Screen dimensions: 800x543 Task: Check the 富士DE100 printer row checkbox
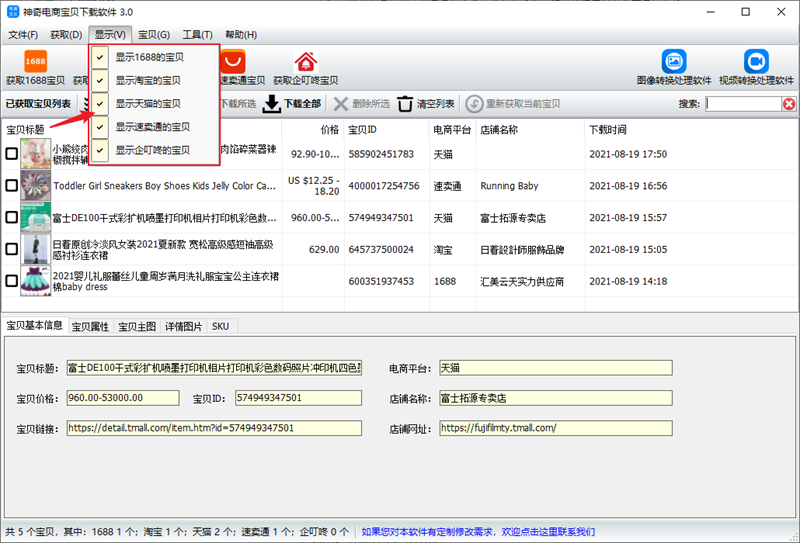point(11,217)
